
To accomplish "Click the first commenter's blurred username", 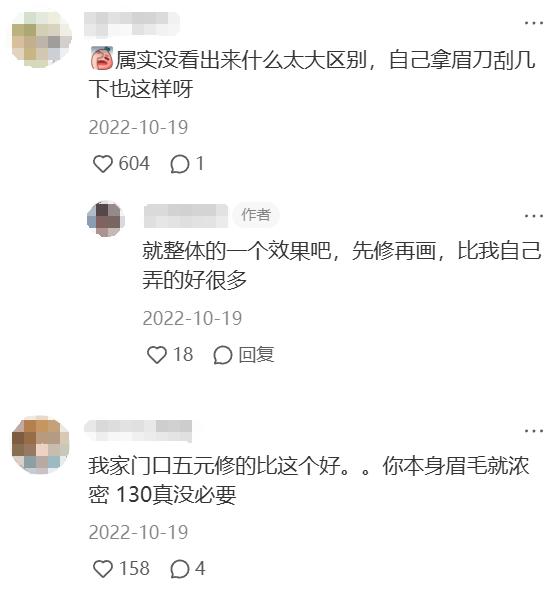I will coord(132,24).
